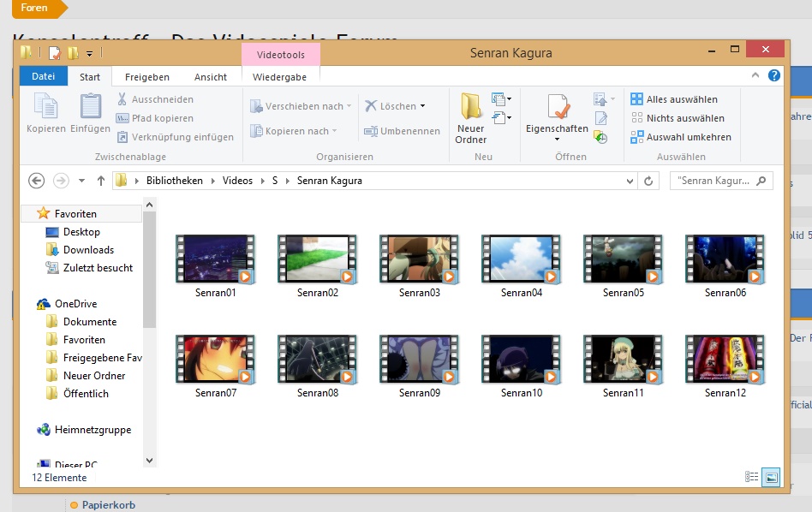Select the Senran12 video thumbnail
The image size is (812, 512).
[x=725, y=360]
